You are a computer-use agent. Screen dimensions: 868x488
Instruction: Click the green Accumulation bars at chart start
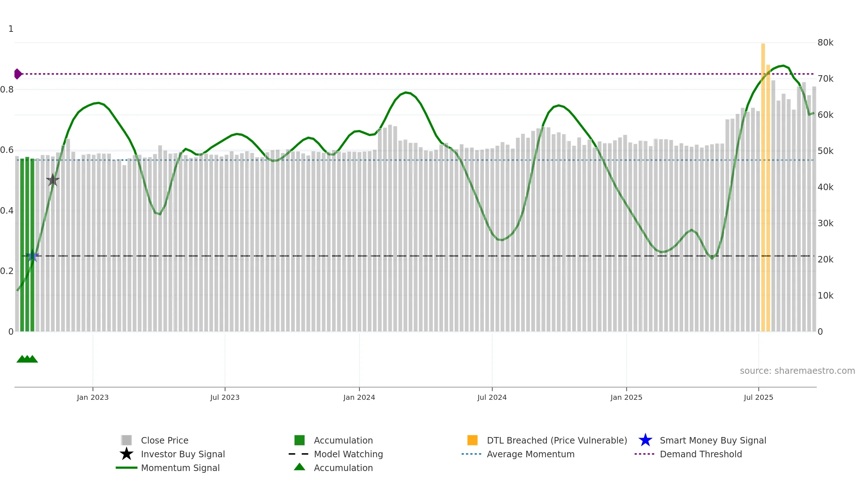click(27, 245)
